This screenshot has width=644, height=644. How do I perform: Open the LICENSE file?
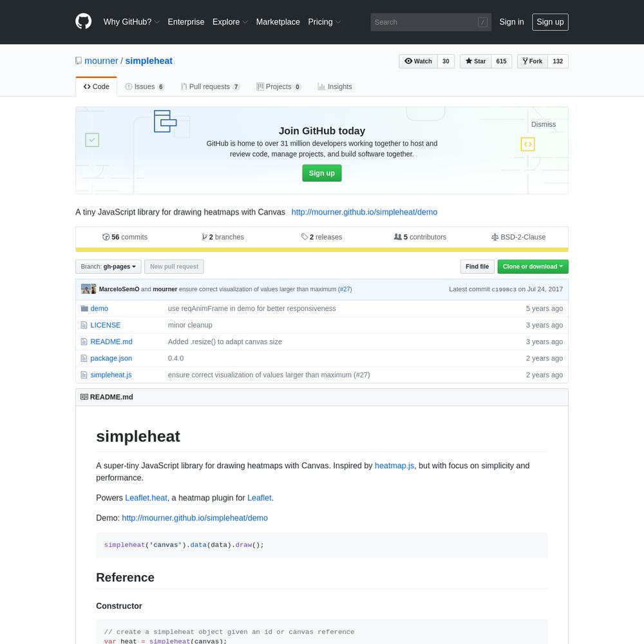tap(106, 325)
